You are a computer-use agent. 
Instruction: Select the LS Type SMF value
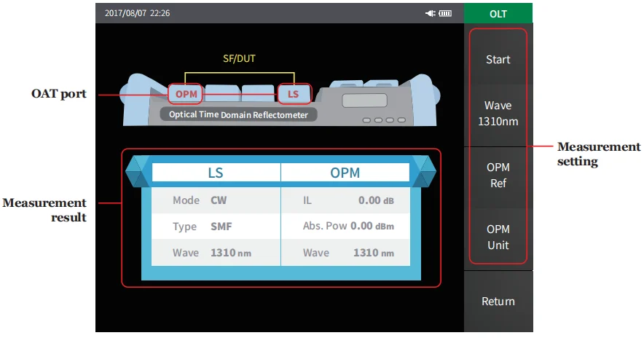coord(221,227)
